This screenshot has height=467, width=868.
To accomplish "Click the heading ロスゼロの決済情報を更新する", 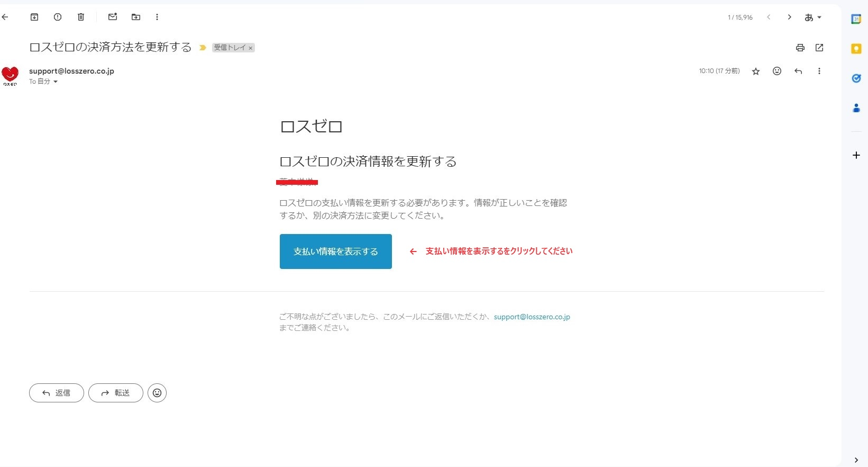I will coord(368,161).
